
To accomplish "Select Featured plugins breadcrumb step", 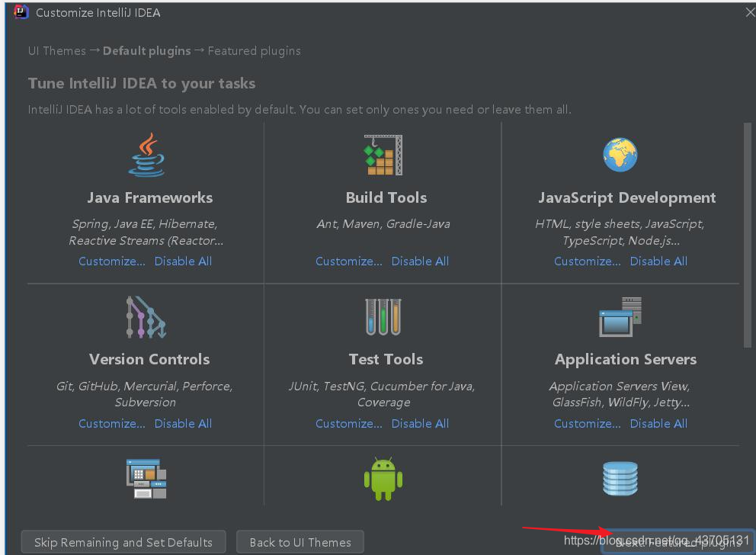I will point(254,50).
